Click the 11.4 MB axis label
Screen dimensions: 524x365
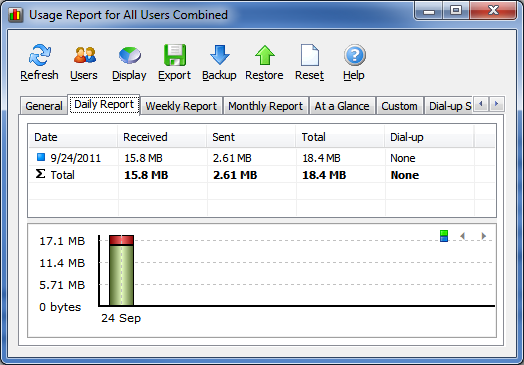coord(62,263)
